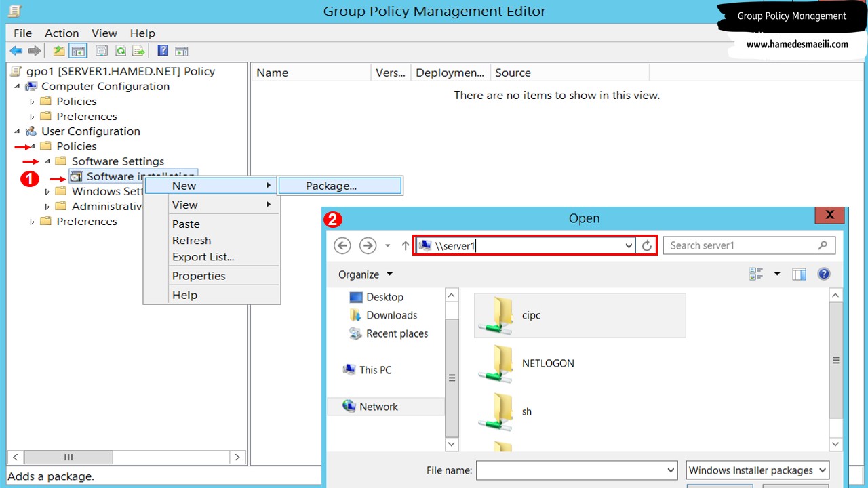This screenshot has height=488, width=868.
Task: Open view options dropdown arrow in Open dialog
Action: coord(777,274)
